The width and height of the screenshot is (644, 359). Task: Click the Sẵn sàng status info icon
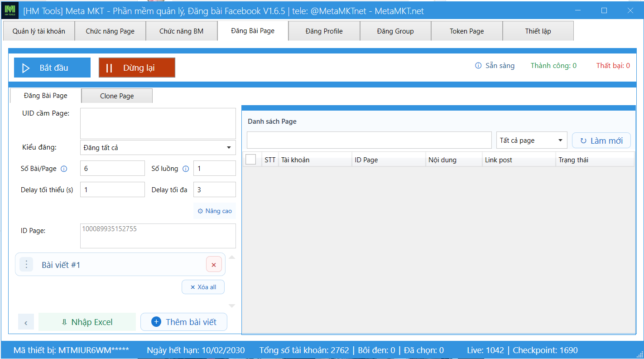tap(478, 66)
